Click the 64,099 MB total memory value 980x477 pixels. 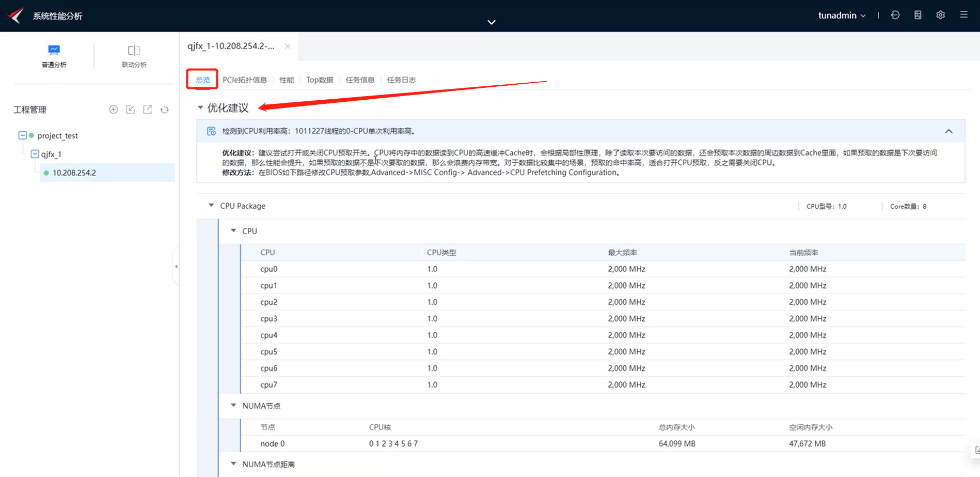(x=677, y=443)
